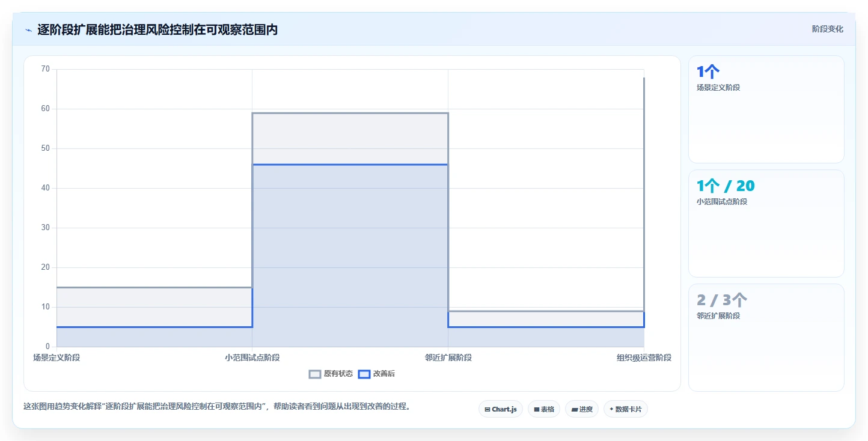This screenshot has height=441, width=868.
Task: Open the 小范围试点阶段 data card
Action: tap(766, 224)
